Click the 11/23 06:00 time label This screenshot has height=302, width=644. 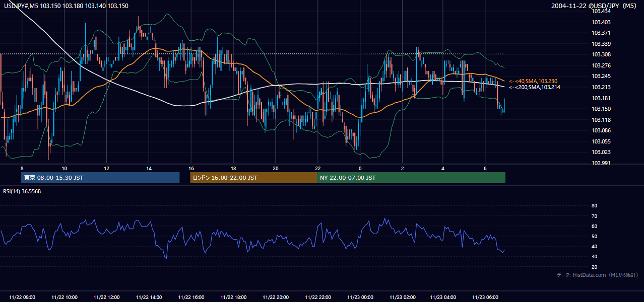click(485, 297)
